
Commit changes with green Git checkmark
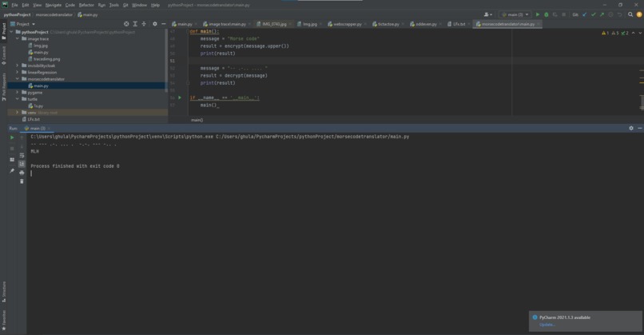593,14
